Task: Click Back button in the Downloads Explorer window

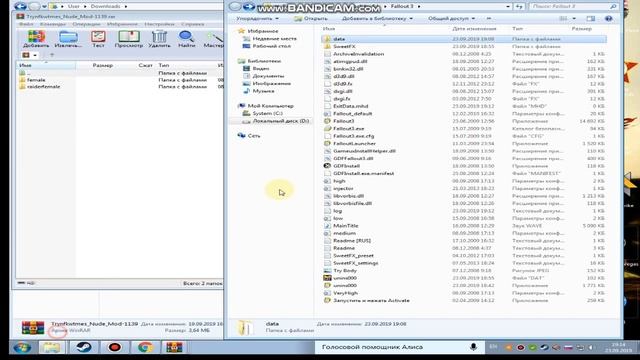Action: pos(20,7)
